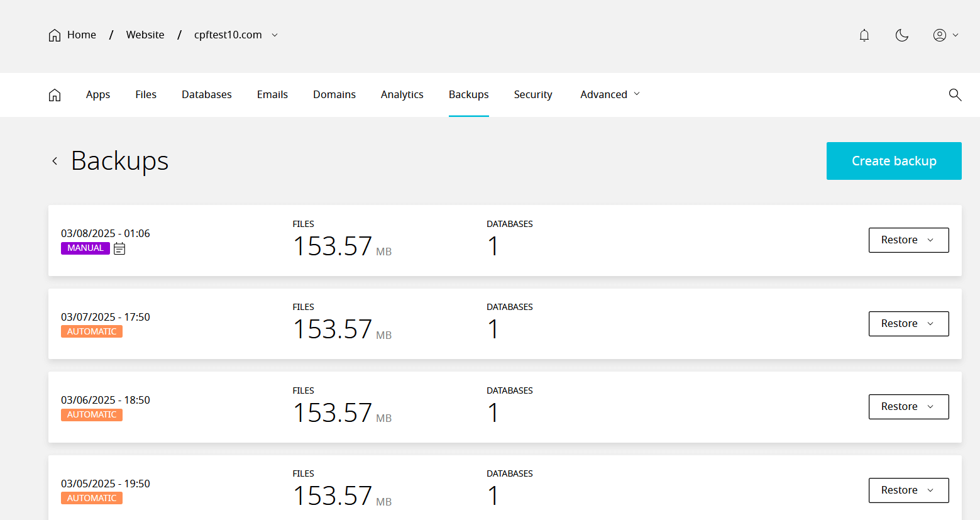Viewport: 980px width, 520px height.
Task: Click the Create backup button
Action: coord(893,161)
